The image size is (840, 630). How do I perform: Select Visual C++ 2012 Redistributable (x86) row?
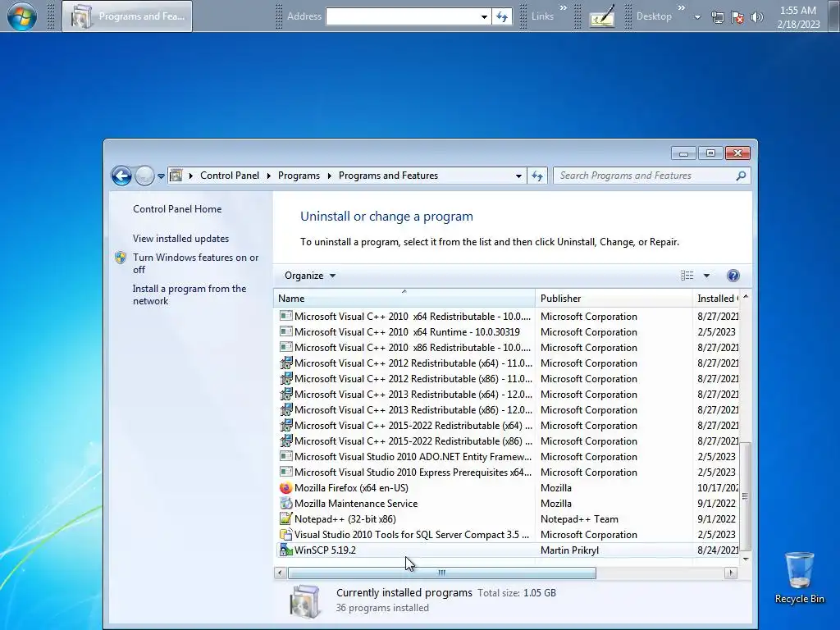(506, 378)
